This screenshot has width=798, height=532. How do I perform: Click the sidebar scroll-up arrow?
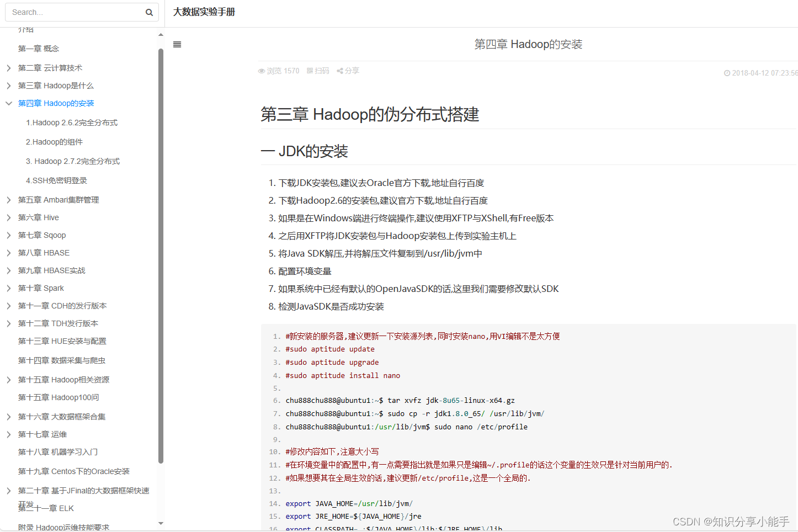(x=161, y=35)
